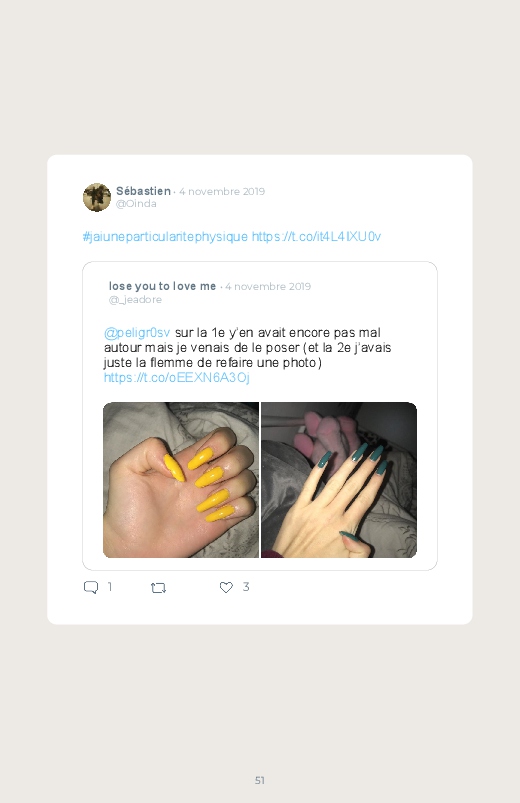Viewport: 520px width, 803px height.
Task: Click the quoted tweet's 4 novembre 2019 date
Action: [268, 287]
